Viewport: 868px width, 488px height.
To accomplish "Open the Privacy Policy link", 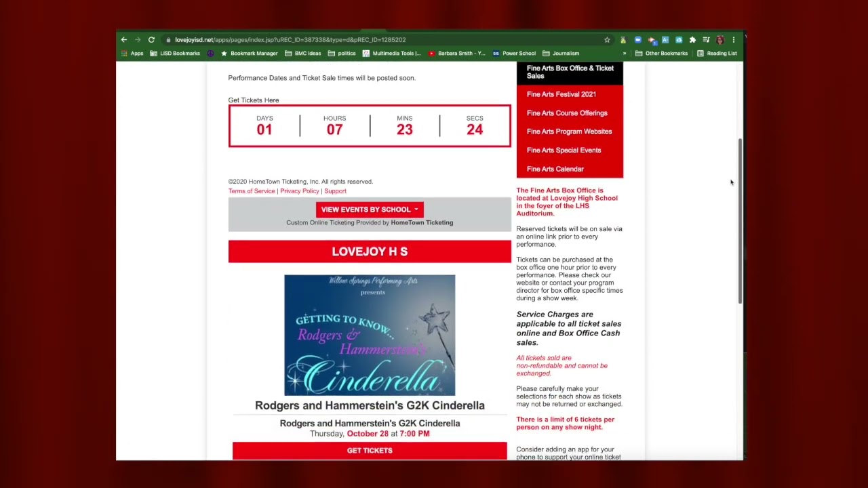I will click(299, 191).
